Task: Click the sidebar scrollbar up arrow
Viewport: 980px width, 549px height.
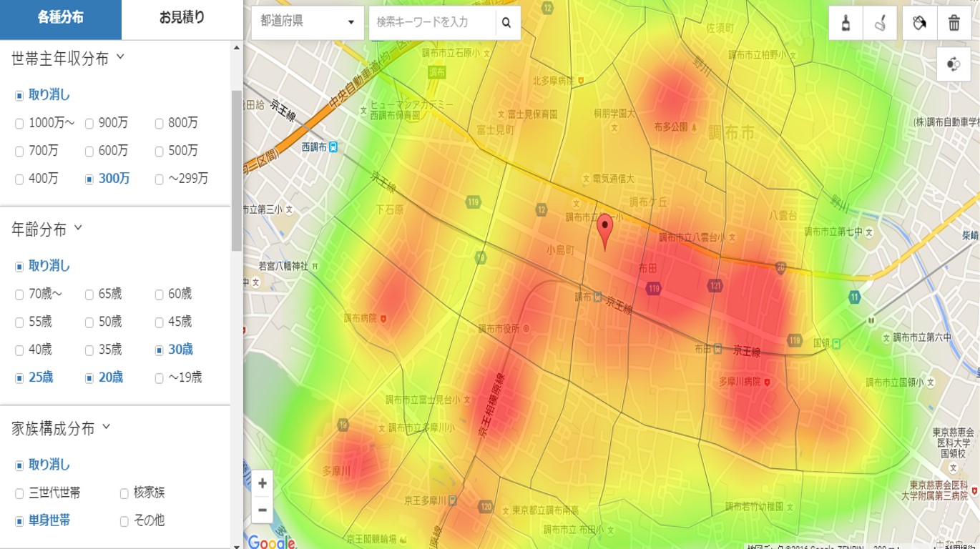Action: (237, 48)
